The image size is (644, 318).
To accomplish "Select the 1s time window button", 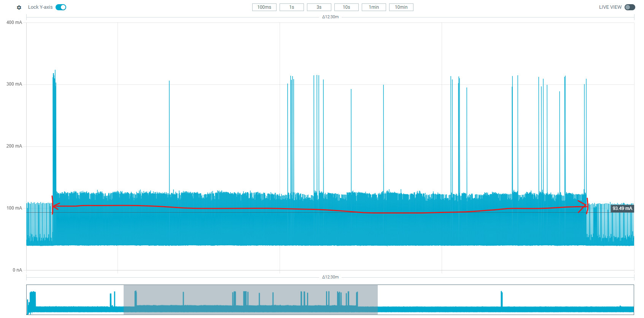I will (292, 7).
